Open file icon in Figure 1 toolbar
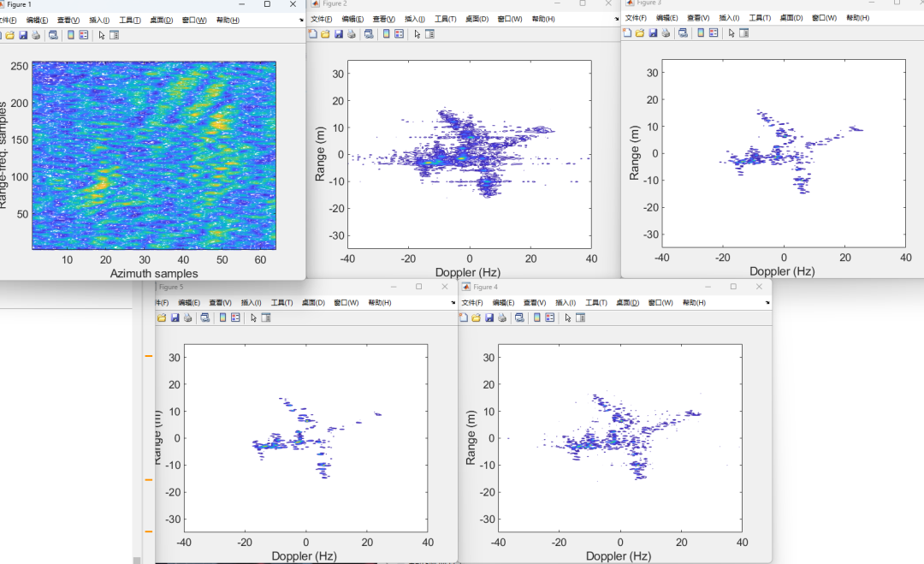 [x=10, y=35]
